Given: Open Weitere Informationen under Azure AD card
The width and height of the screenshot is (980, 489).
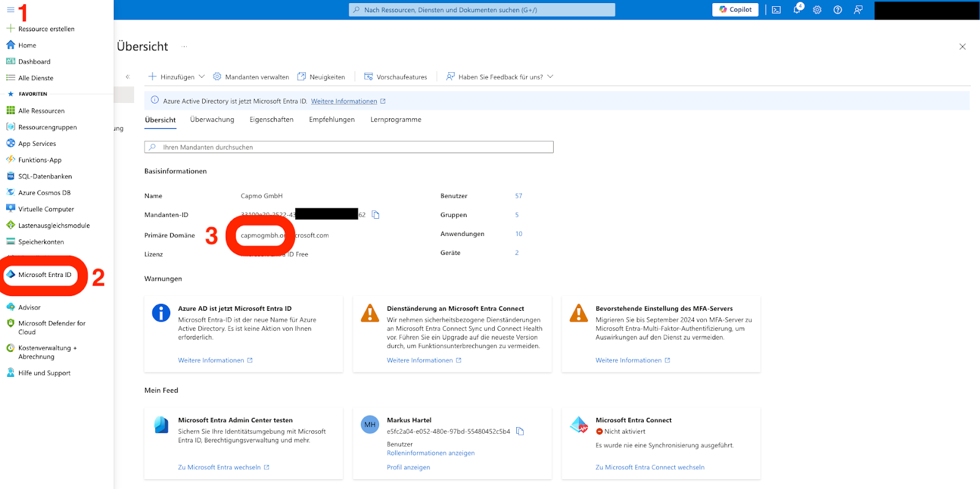Looking at the screenshot, I should click(x=215, y=360).
